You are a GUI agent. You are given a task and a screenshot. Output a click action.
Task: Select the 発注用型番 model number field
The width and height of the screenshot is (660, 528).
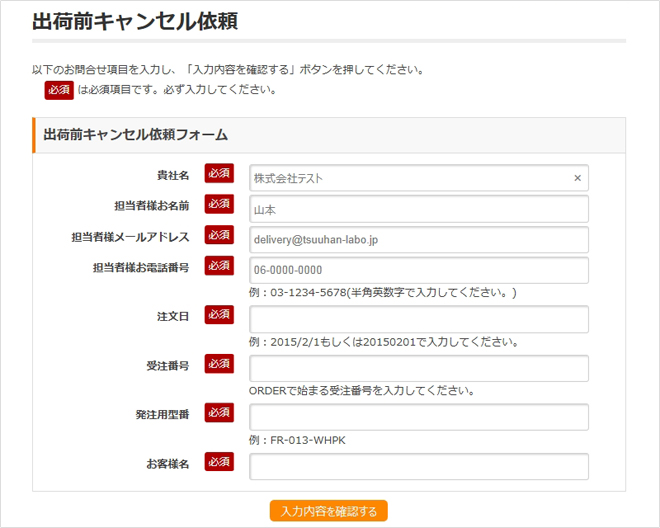(418, 417)
